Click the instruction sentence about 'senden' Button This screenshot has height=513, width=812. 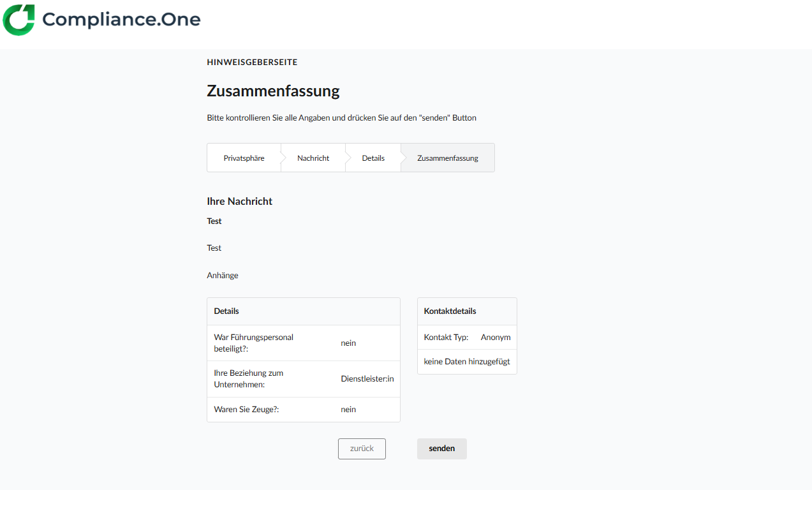point(341,118)
